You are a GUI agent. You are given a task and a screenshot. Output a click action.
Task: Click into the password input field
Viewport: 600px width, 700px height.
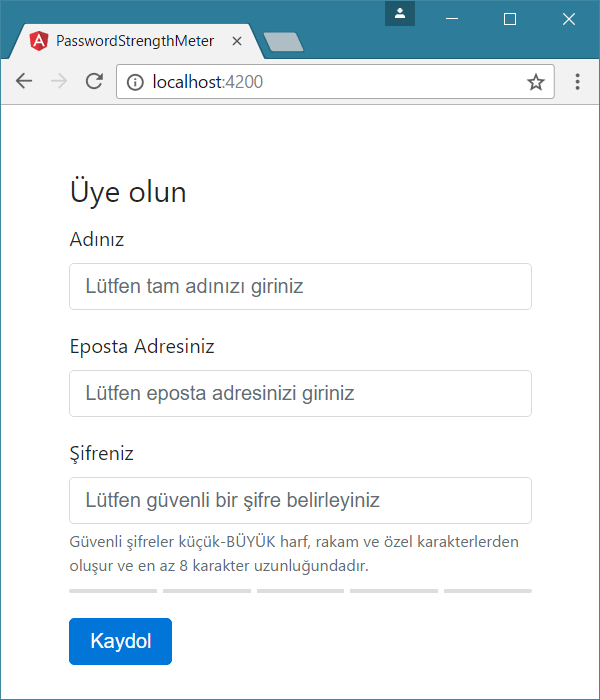[x=300, y=500]
